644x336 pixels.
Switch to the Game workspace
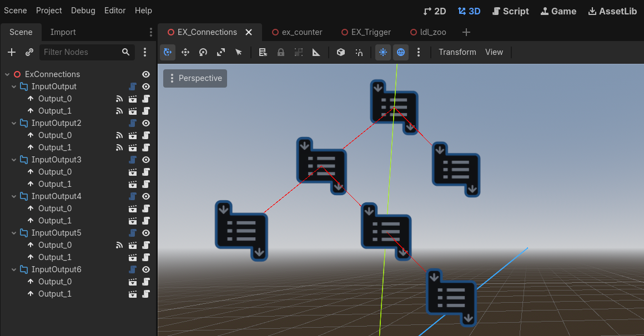pyautogui.click(x=558, y=11)
